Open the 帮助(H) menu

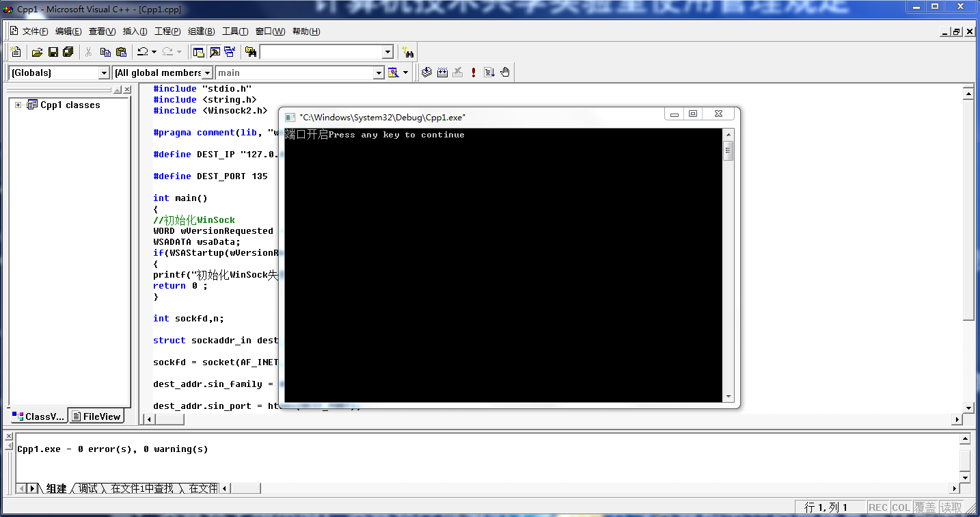[x=306, y=31]
